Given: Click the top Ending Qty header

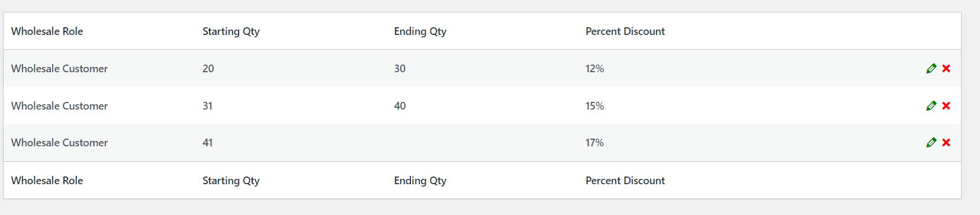Looking at the screenshot, I should tap(420, 31).
